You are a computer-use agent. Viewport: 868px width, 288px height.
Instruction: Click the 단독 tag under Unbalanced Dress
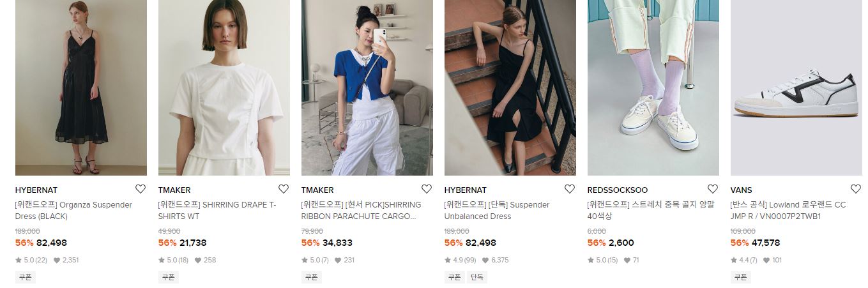[476, 277]
